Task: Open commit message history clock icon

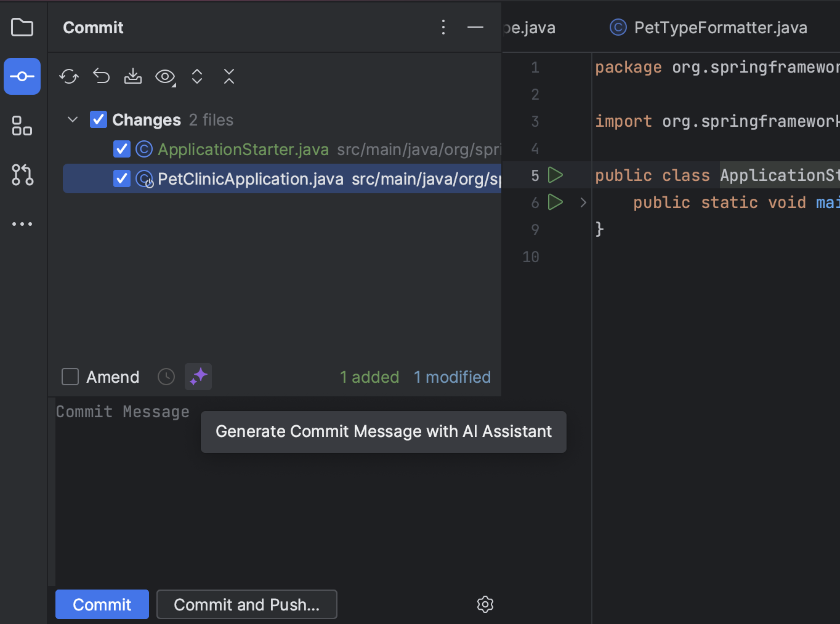Action: [166, 377]
